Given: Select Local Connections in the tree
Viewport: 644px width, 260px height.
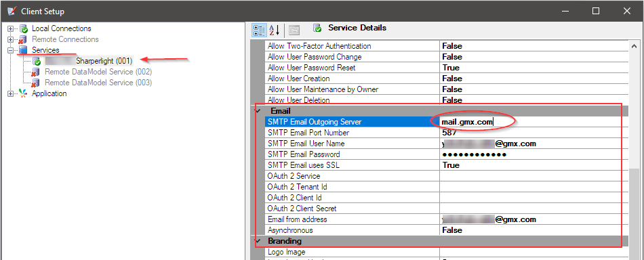Looking at the screenshot, I should coord(62,28).
